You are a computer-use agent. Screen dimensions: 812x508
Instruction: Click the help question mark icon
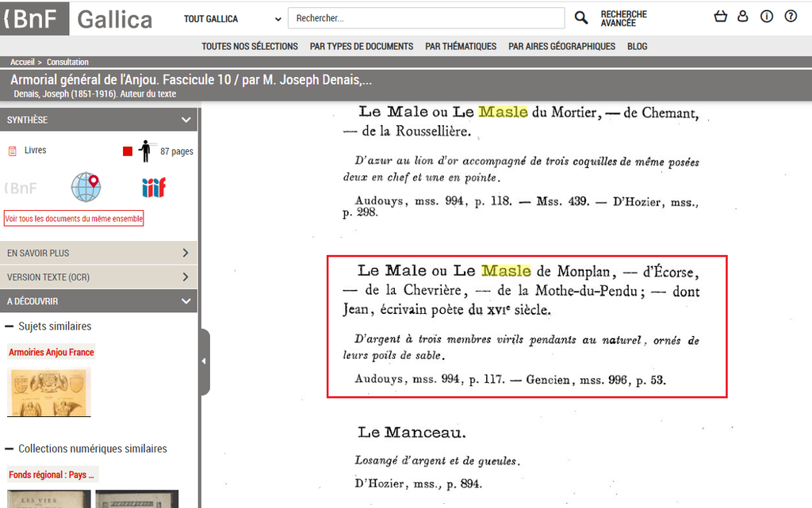point(791,17)
